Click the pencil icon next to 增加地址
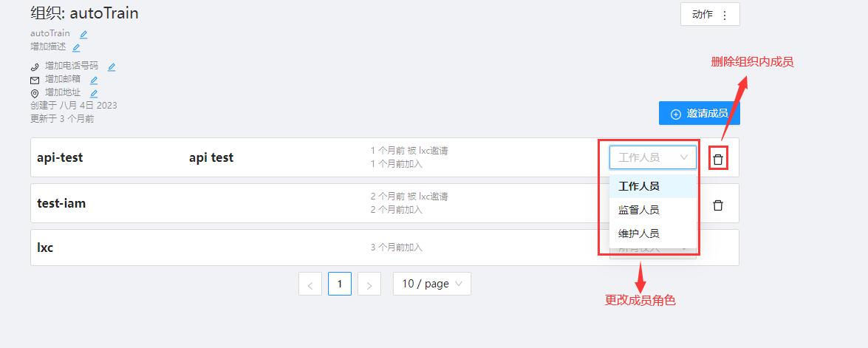The height and width of the screenshot is (348, 868). pyautogui.click(x=94, y=94)
